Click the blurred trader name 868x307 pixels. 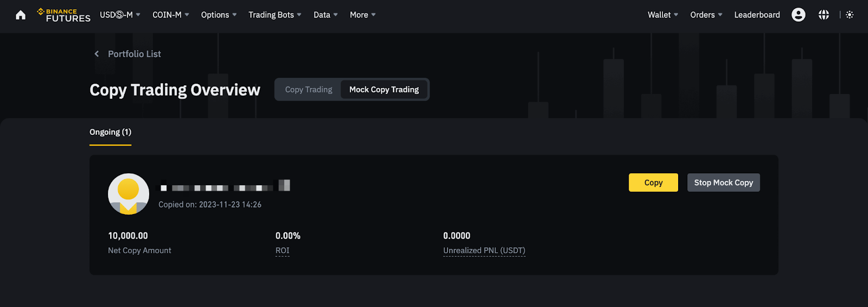point(224,186)
